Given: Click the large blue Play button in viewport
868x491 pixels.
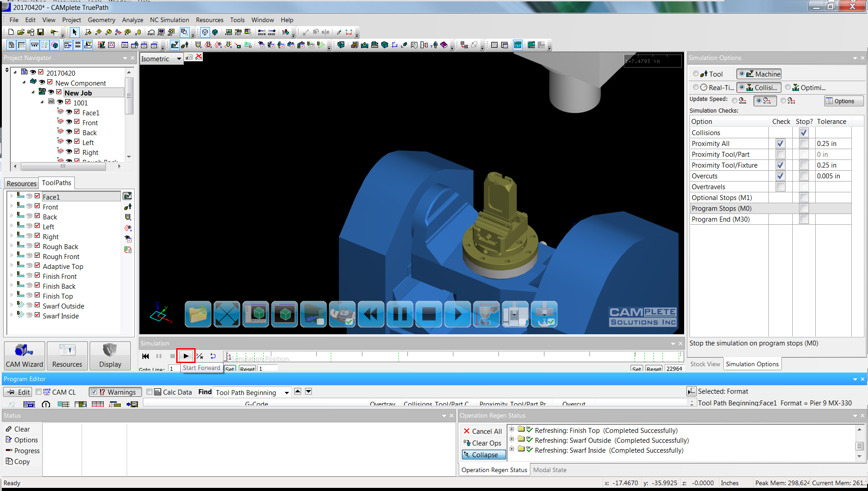Looking at the screenshot, I should (457, 314).
